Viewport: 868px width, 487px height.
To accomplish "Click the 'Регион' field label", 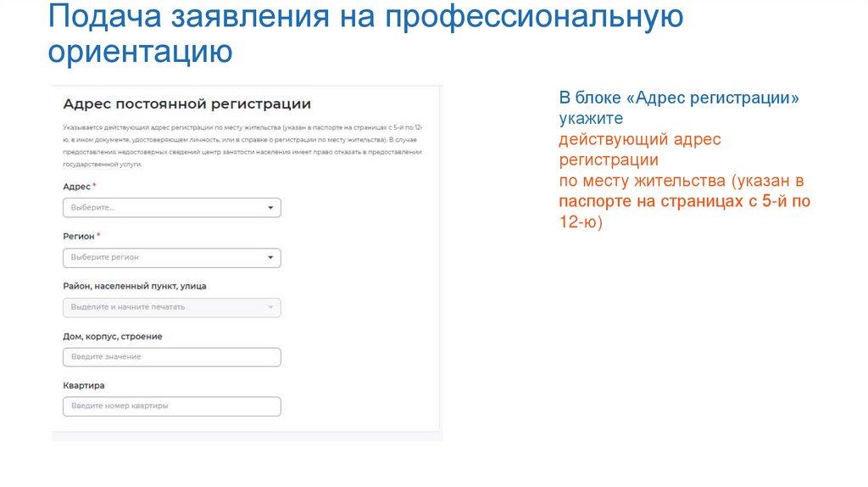I will pyautogui.click(x=78, y=236).
